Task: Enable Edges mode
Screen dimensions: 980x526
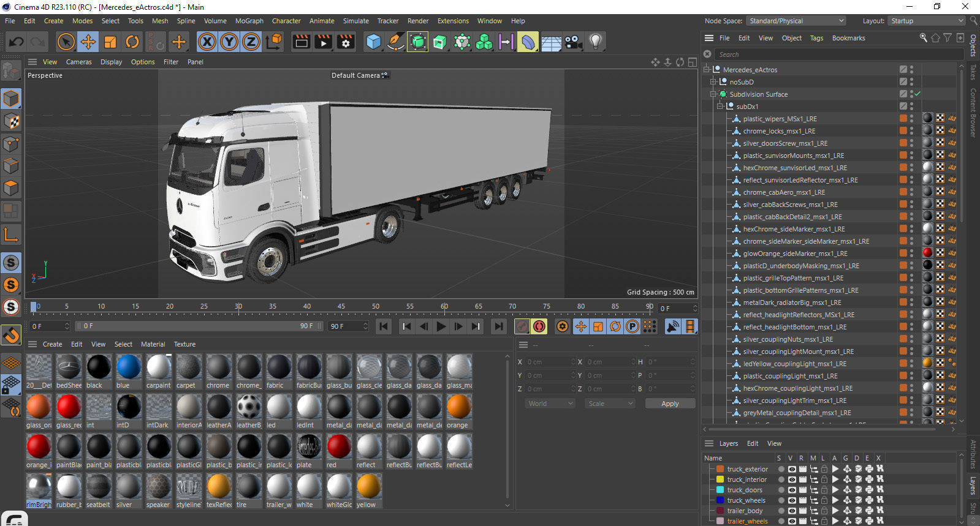Action: 11,166
